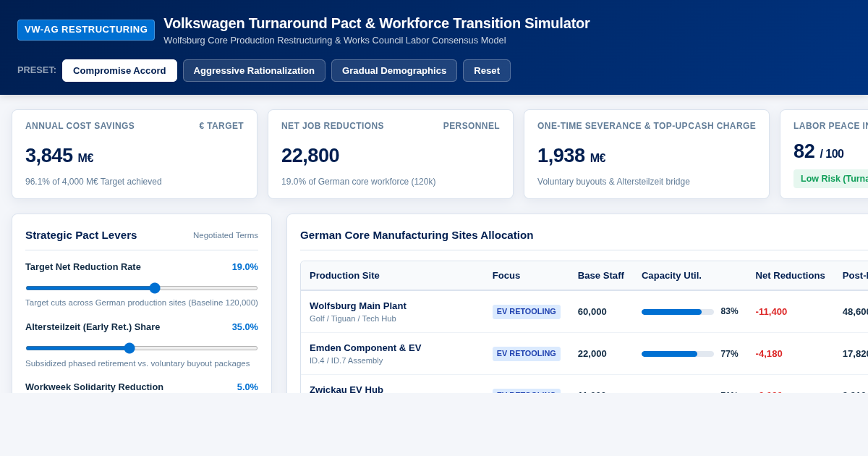Click the 5.0% workweek reduction value
868x456 pixels.
point(247,387)
